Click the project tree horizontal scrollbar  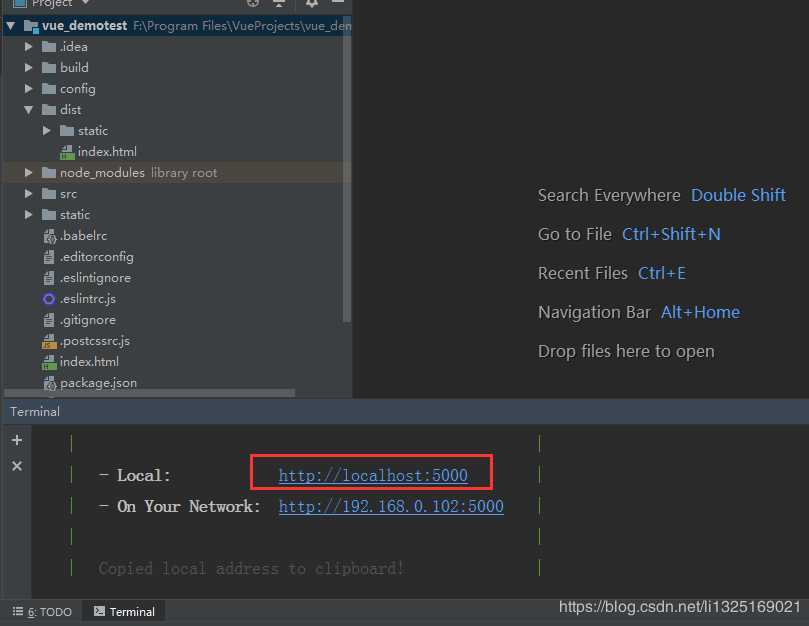point(150,393)
